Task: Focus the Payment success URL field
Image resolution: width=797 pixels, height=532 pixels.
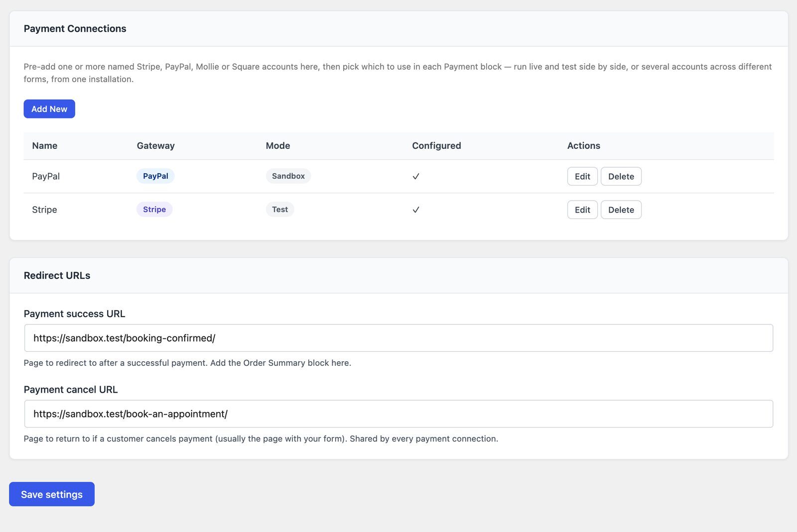Action: [398, 338]
